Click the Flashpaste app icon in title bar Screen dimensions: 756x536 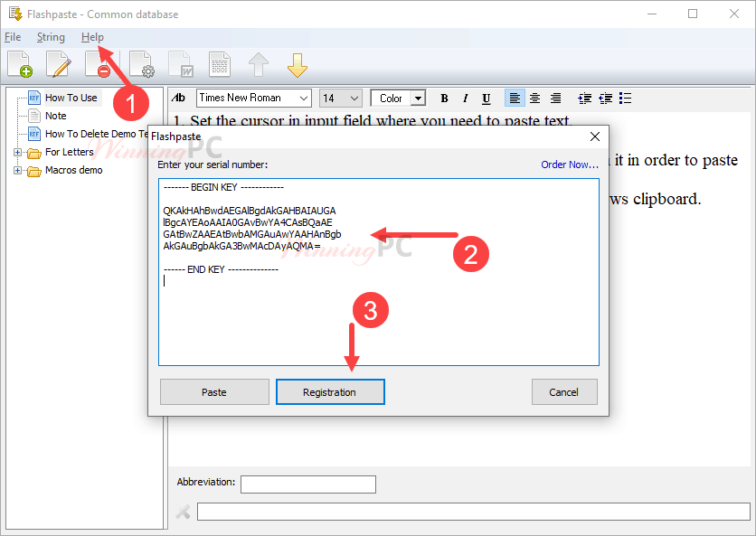tap(15, 14)
